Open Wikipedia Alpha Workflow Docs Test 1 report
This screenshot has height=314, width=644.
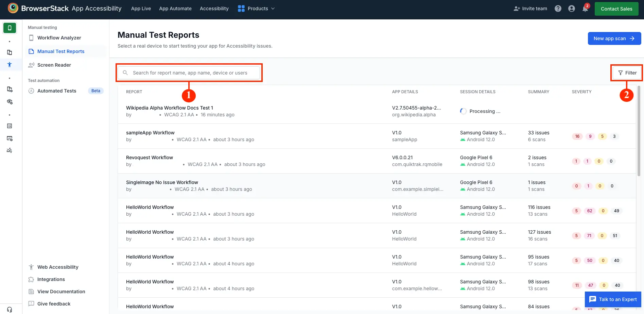pos(170,108)
